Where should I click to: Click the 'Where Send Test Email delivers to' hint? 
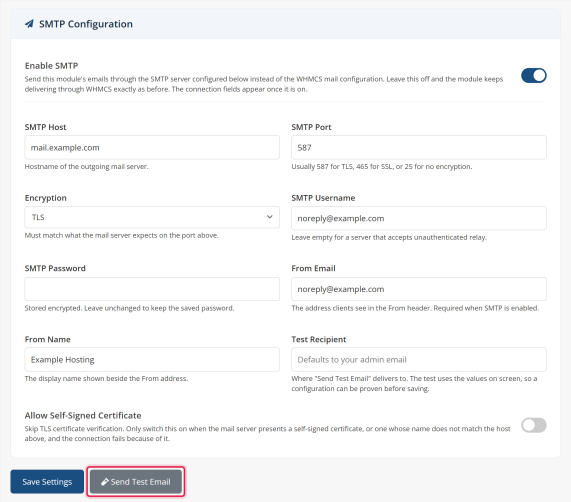pos(414,384)
